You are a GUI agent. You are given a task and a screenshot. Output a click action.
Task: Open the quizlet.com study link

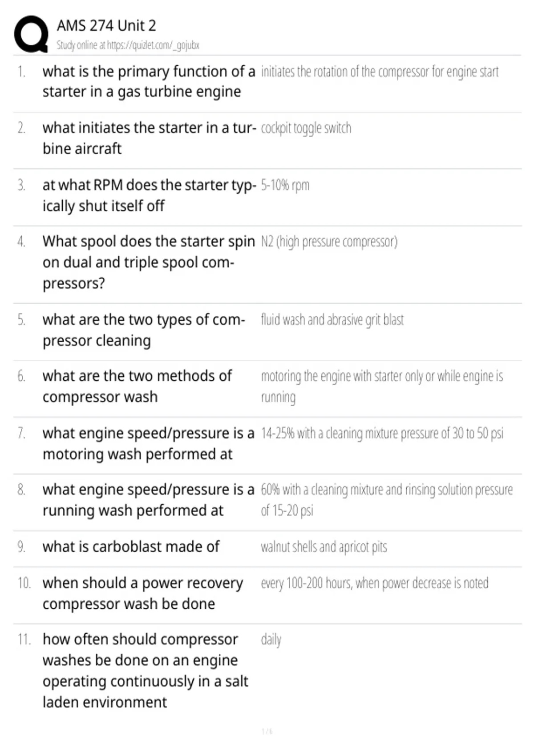pyautogui.click(x=128, y=45)
